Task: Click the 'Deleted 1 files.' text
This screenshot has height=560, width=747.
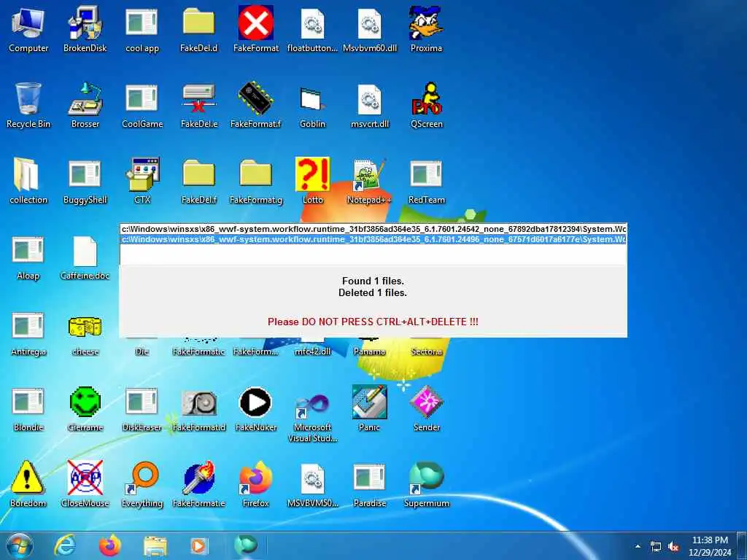Action: tap(373, 293)
